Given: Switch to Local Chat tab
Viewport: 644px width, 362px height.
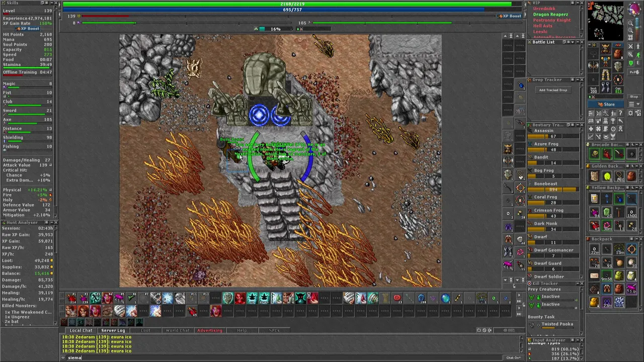Looking at the screenshot, I should click(81, 330).
